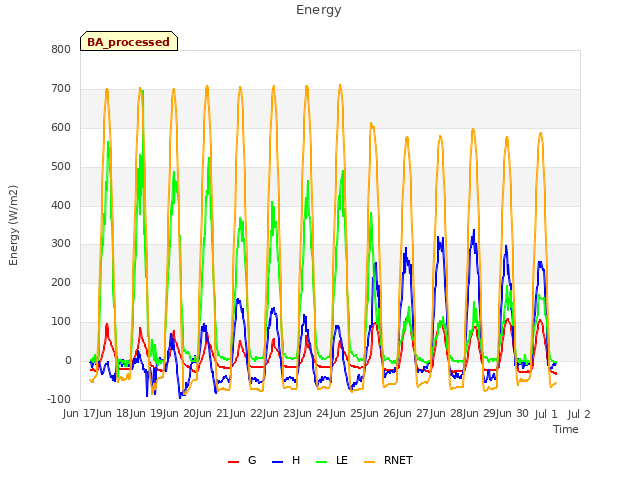
Task: Click the green LE legend swatch
Action: click(322, 462)
